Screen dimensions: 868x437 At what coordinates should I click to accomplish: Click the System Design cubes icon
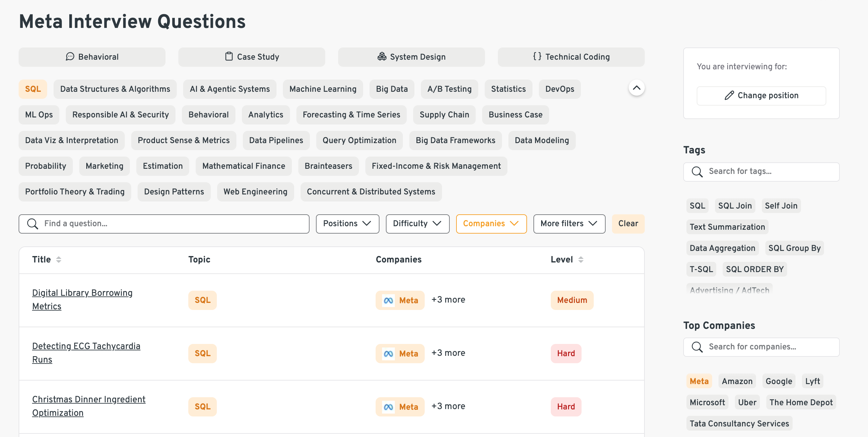pyautogui.click(x=381, y=56)
